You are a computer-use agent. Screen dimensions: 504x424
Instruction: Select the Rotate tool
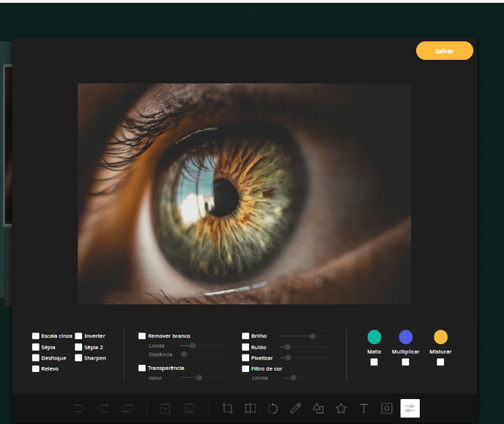pos(273,409)
